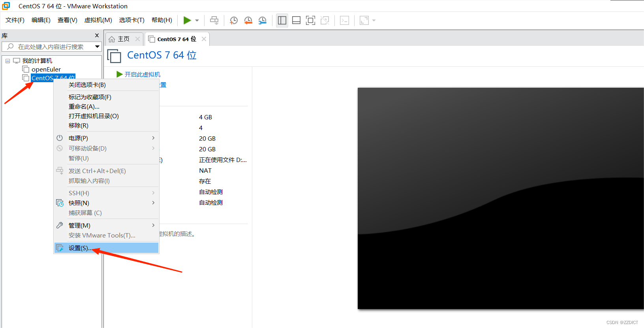The height and width of the screenshot is (328, 644).
Task: Open the 文件(F) menu
Action: click(15, 20)
